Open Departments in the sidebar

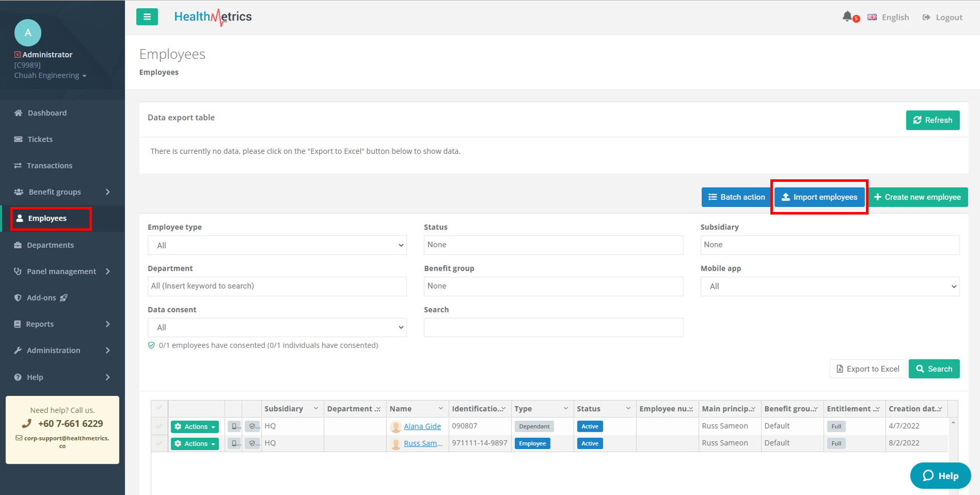(x=50, y=245)
